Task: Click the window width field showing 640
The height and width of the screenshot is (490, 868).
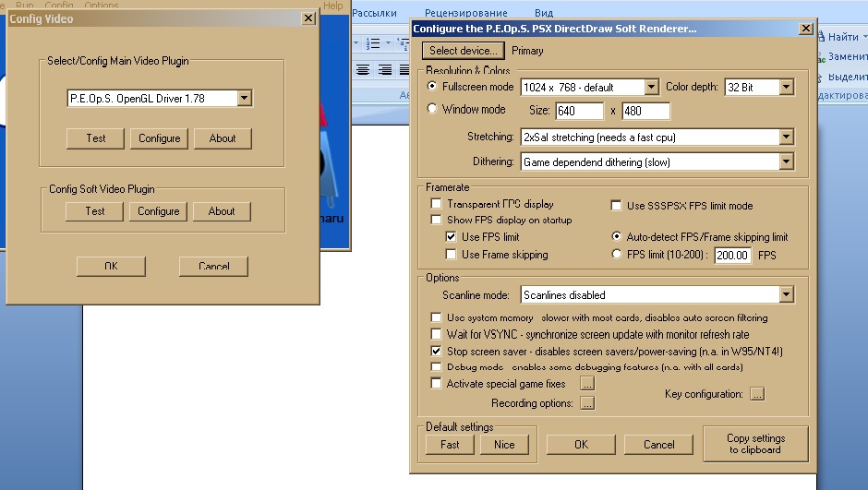Action: coord(580,111)
